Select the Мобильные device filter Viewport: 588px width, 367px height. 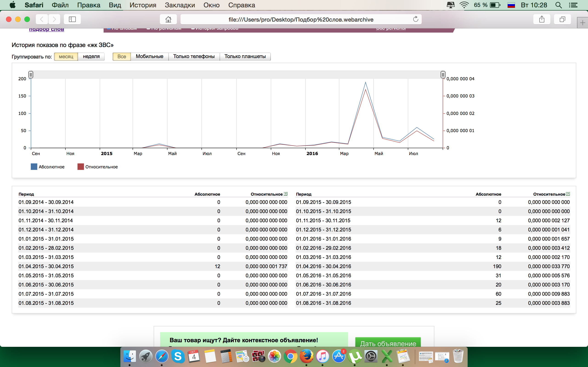150,56
